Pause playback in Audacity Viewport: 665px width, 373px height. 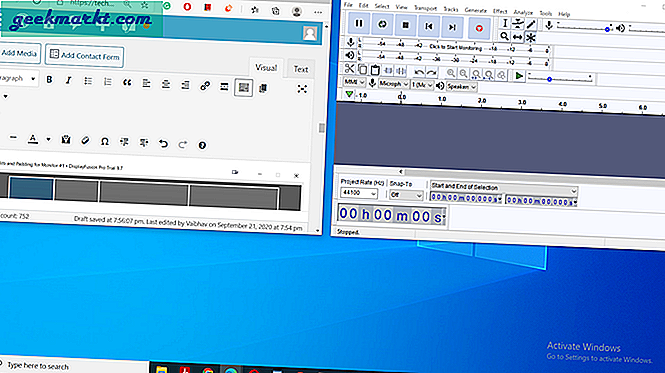pyautogui.click(x=359, y=24)
